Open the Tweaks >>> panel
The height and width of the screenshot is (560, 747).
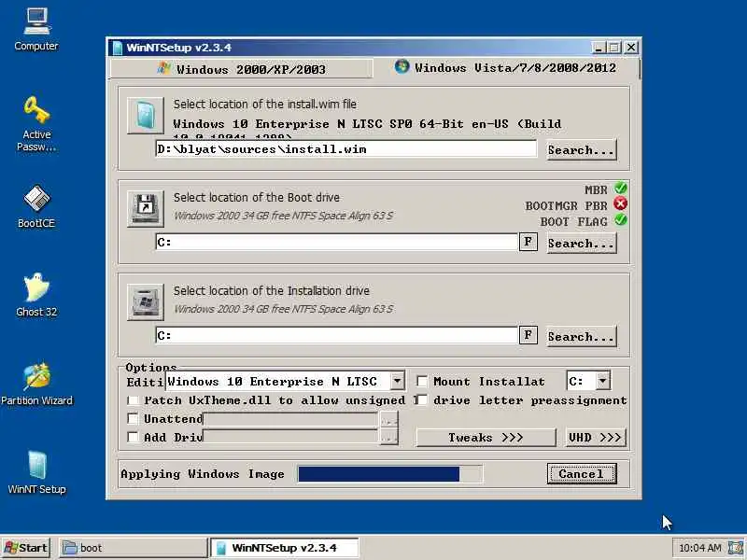click(x=486, y=437)
